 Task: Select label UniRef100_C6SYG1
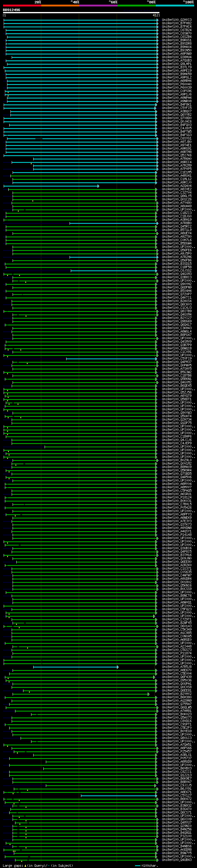pyautogui.click(x=177, y=139)
